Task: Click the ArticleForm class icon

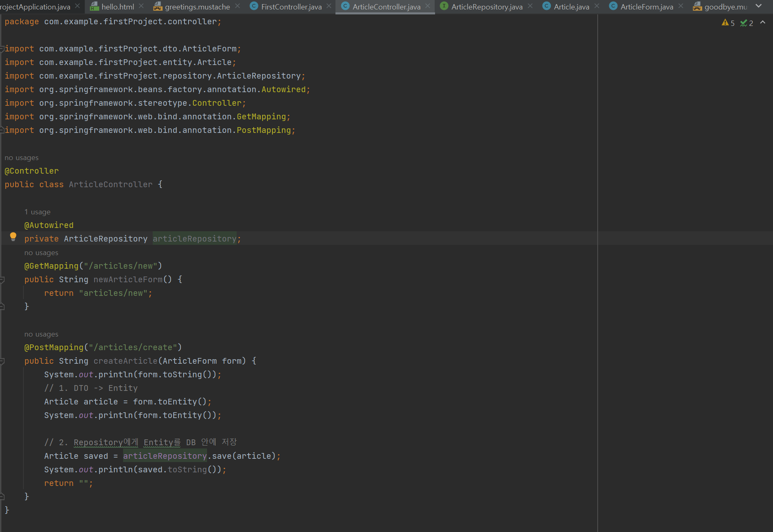Action: (613, 6)
